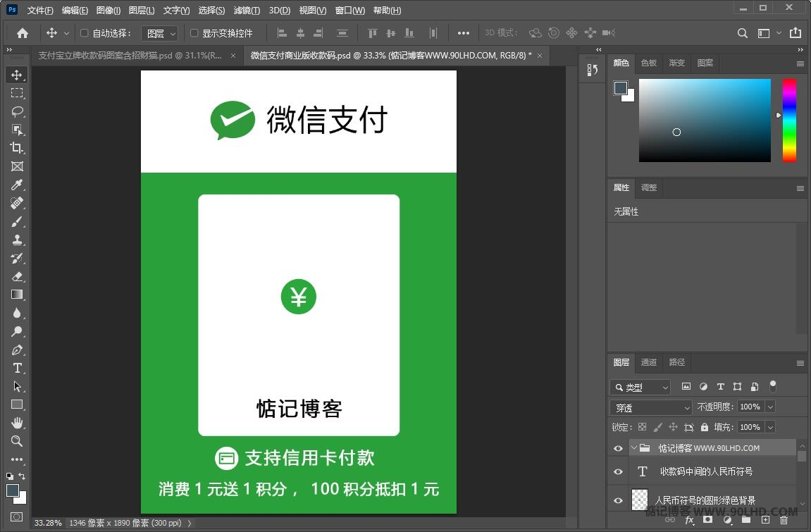Open the Color panel menu

(800, 63)
